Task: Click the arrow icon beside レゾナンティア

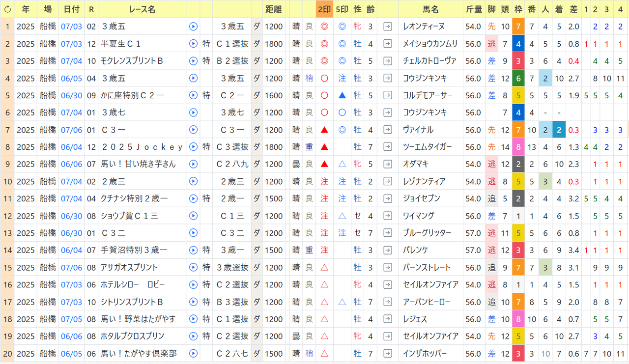Action: tap(388, 181)
